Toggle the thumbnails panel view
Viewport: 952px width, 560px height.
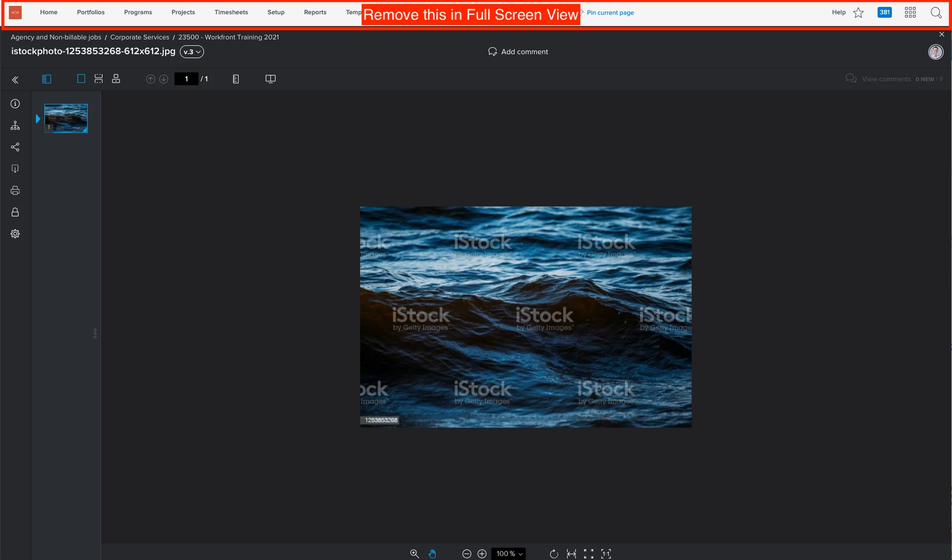coord(47,79)
